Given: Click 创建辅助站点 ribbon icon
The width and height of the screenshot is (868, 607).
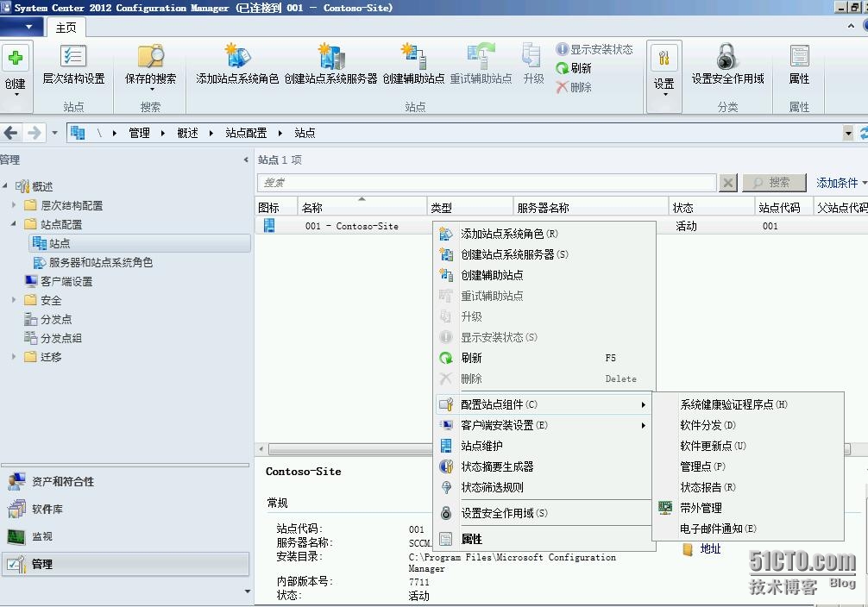Looking at the screenshot, I should point(413,55).
